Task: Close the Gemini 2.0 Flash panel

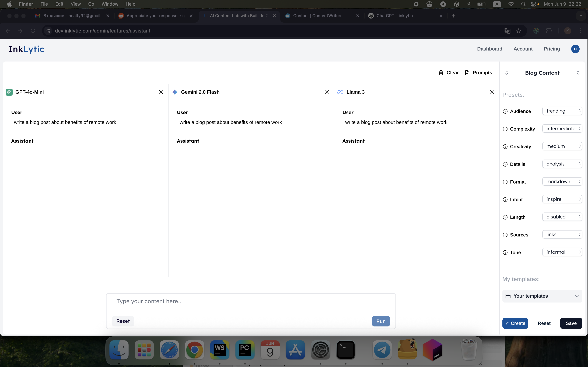Action: pyautogui.click(x=327, y=92)
